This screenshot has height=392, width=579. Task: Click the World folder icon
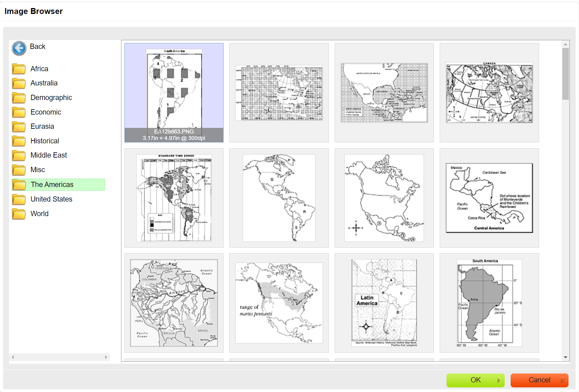19,214
